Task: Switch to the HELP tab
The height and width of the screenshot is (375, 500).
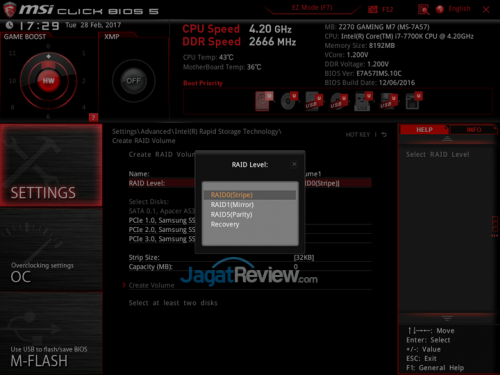Action: (x=424, y=130)
